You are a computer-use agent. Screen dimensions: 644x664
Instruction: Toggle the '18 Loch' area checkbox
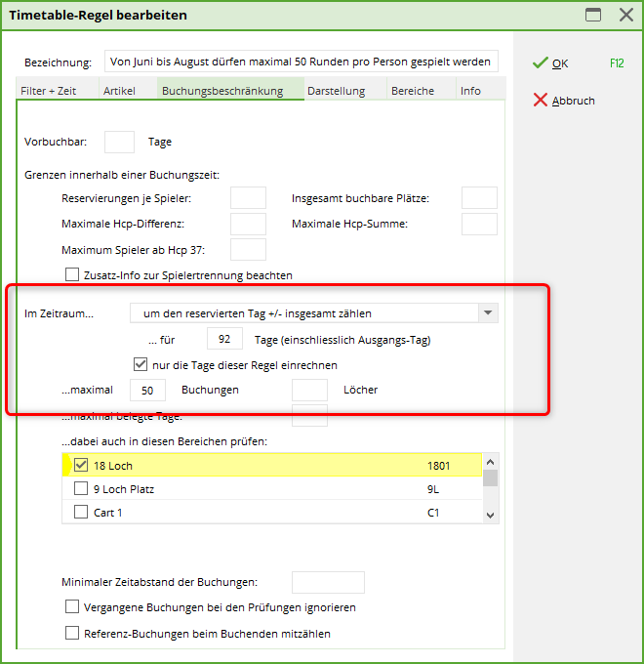point(82,466)
